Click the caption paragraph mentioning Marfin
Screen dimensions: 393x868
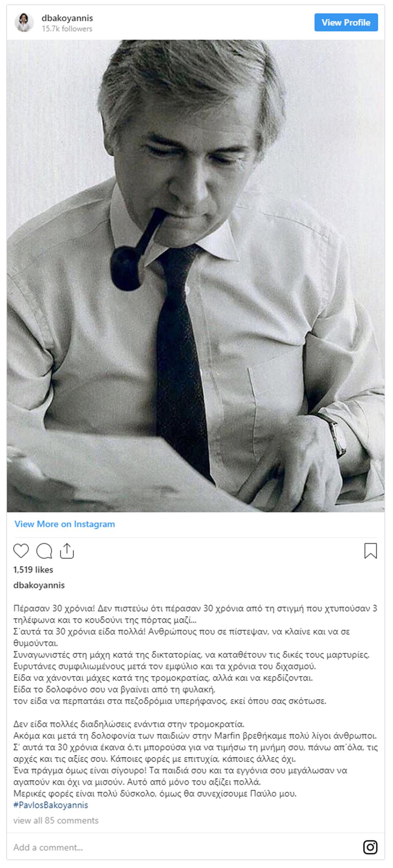pos(195,736)
